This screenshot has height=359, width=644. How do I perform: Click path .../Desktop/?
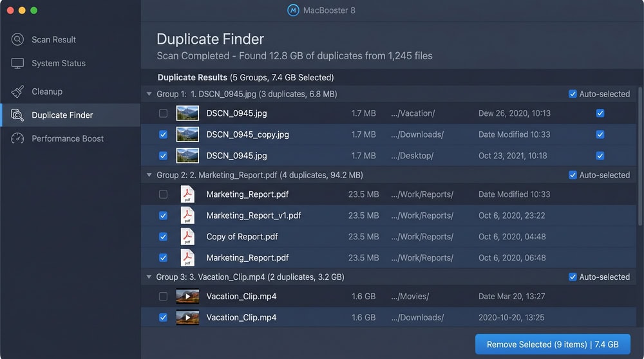coord(412,156)
